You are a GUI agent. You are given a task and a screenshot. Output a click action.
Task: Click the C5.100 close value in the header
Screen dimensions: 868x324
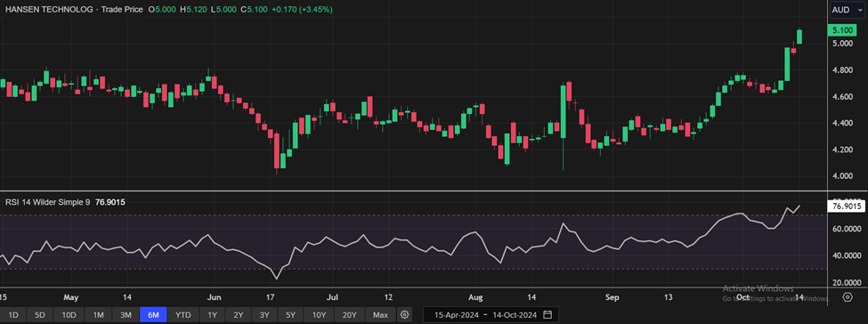(x=253, y=10)
